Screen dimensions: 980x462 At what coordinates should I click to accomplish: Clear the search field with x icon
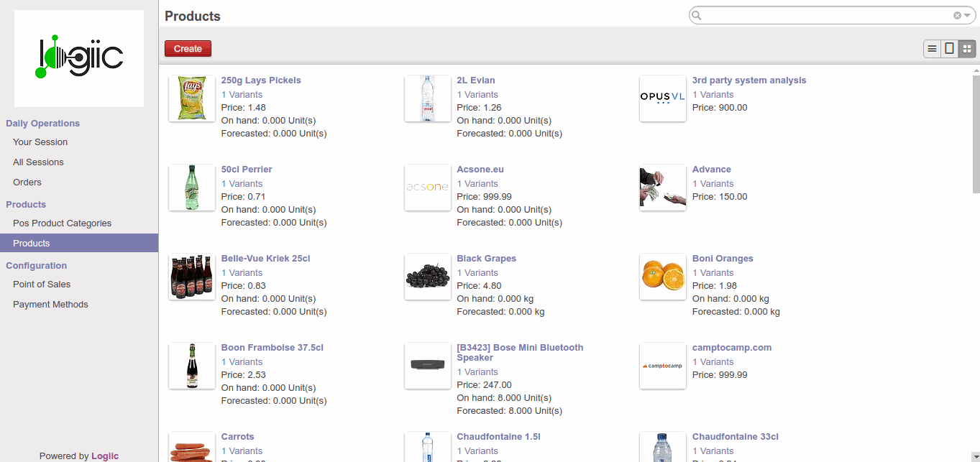click(x=957, y=15)
